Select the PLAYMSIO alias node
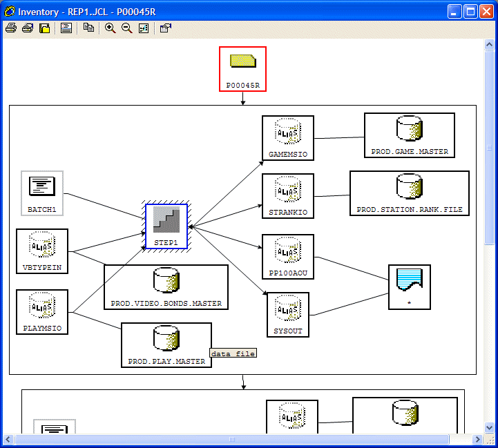This screenshot has width=498, height=448. pos(42,312)
